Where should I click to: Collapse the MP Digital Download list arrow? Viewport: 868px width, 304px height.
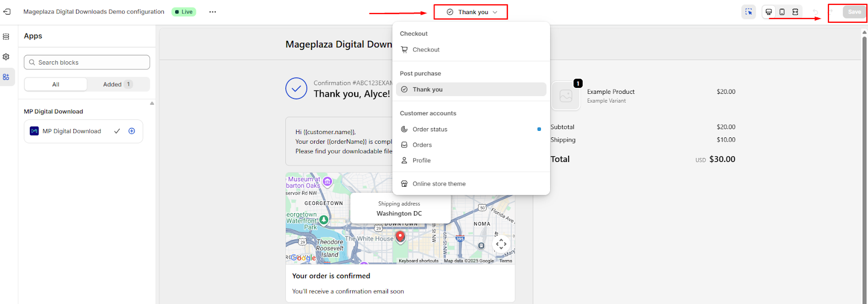point(152,103)
